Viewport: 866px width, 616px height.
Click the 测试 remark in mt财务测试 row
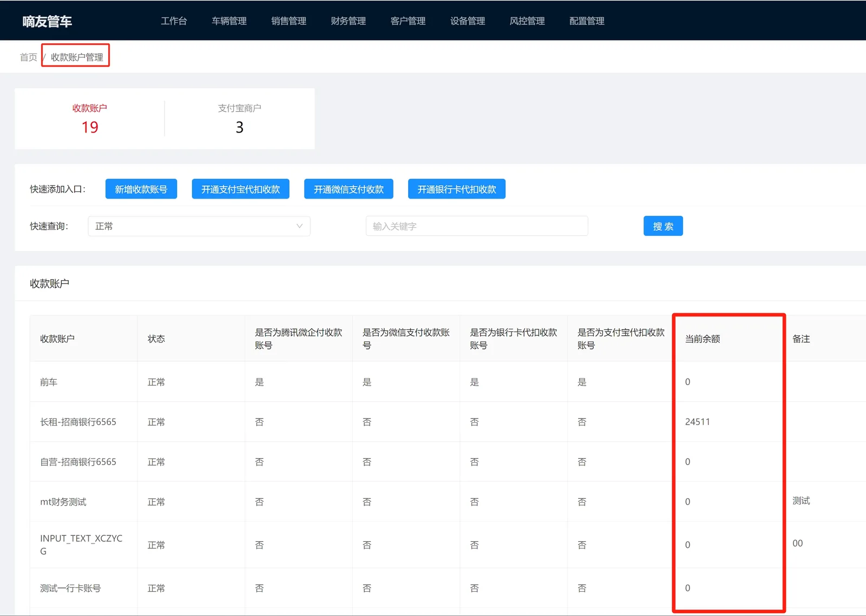(801, 501)
